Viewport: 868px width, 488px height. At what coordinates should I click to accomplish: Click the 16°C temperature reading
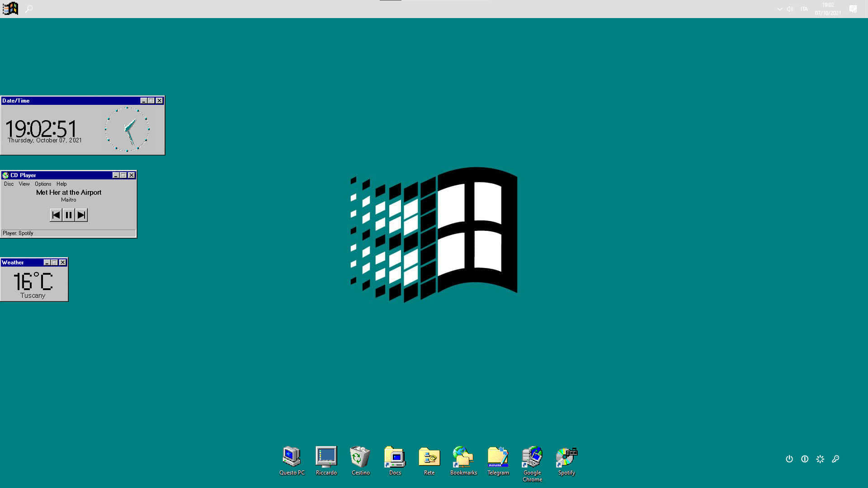click(x=33, y=282)
